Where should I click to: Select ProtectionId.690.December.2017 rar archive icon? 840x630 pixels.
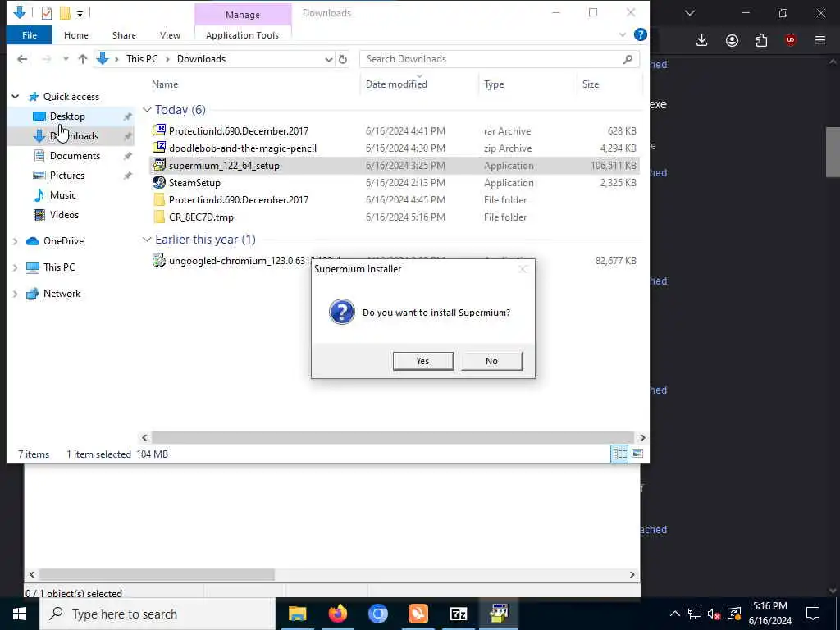pyautogui.click(x=159, y=130)
